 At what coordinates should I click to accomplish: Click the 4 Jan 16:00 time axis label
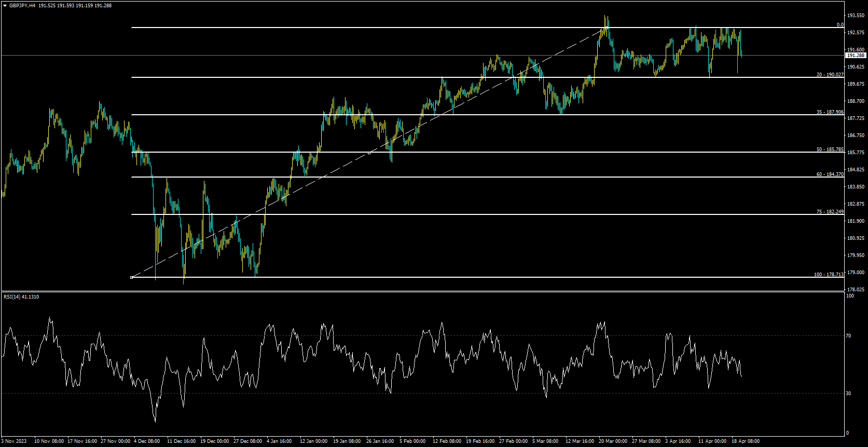coord(279,441)
